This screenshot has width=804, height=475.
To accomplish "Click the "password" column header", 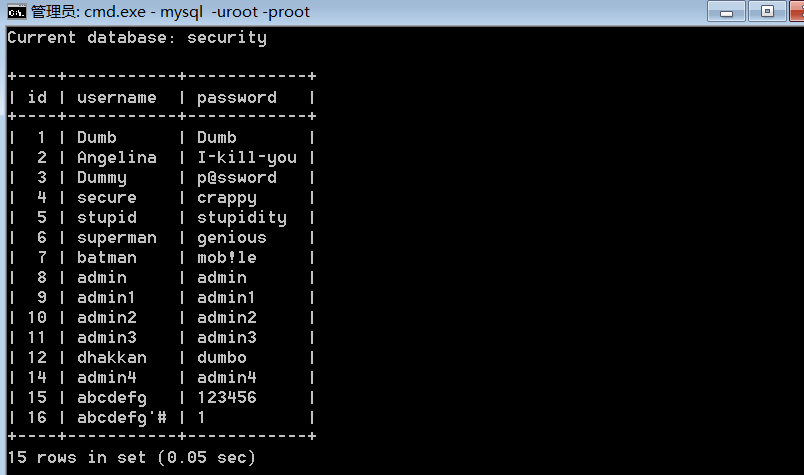I will coord(237,98).
